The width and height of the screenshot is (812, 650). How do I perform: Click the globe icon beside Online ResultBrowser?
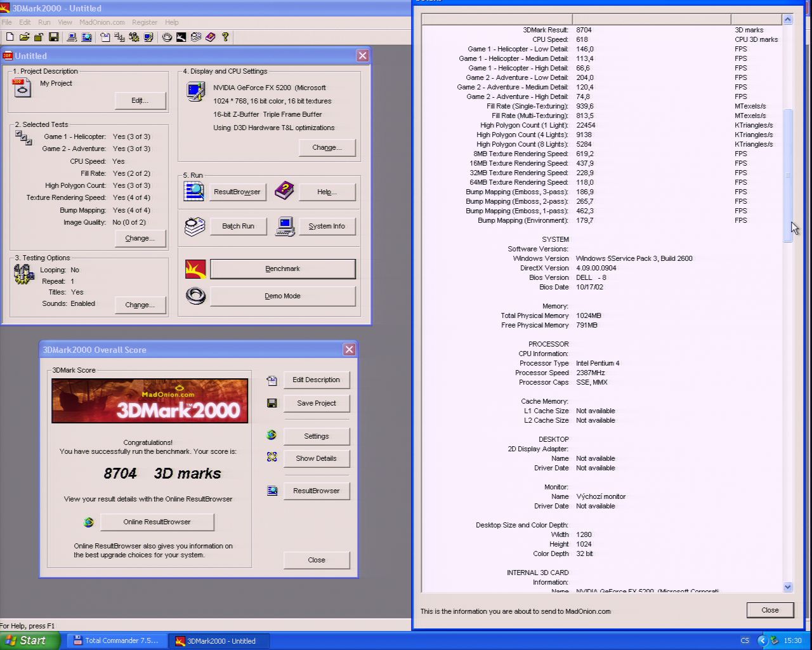pos(89,522)
